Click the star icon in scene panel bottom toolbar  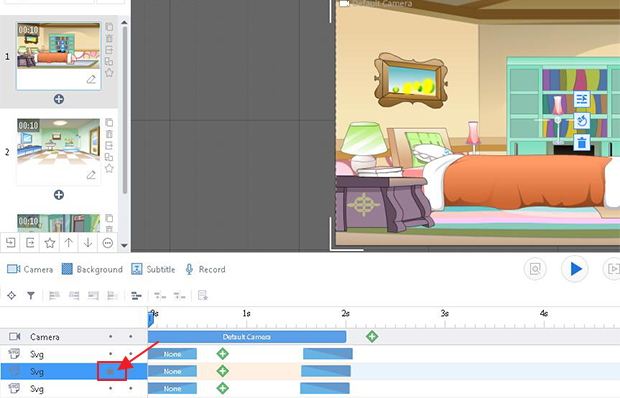pyautogui.click(x=49, y=243)
